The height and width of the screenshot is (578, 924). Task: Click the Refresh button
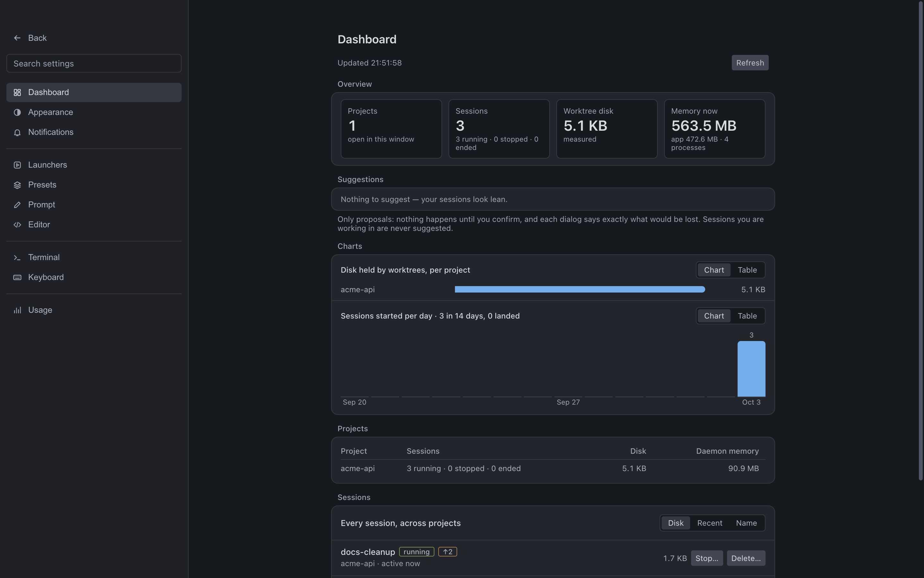coord(750,63)
